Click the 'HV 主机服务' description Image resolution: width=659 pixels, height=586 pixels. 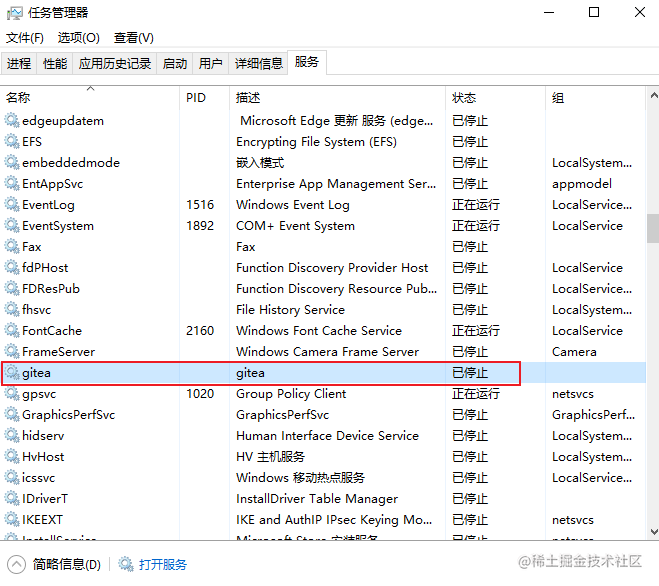click(x=270, y=457)
